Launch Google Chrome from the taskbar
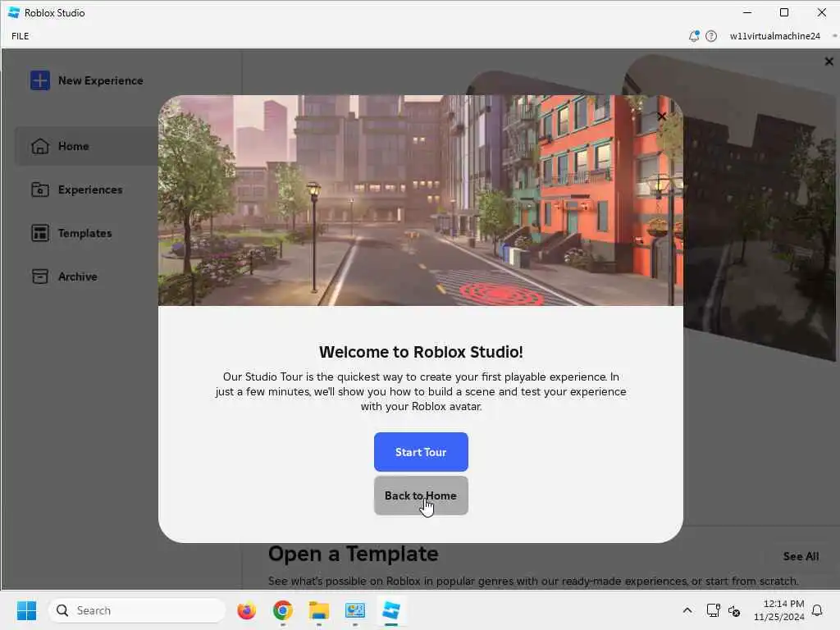 (283, 610)
